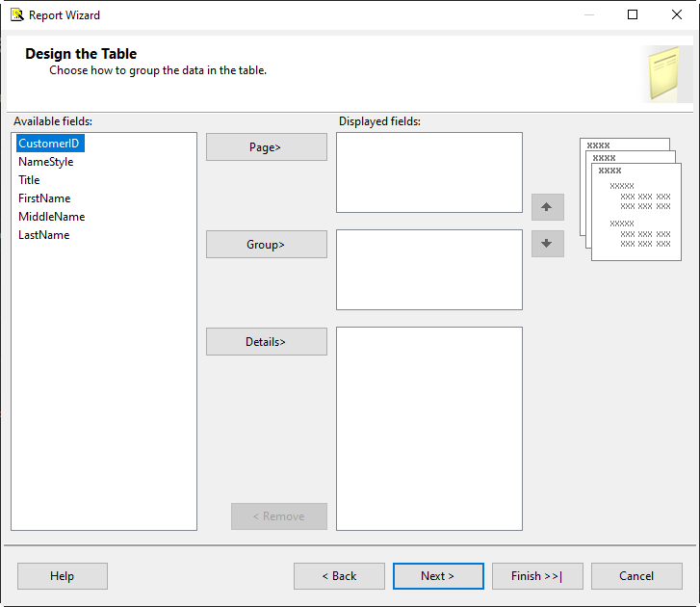700x607 pixels.
Task: Click Finish >>| to complete wizard
Action: pos(537,576)
